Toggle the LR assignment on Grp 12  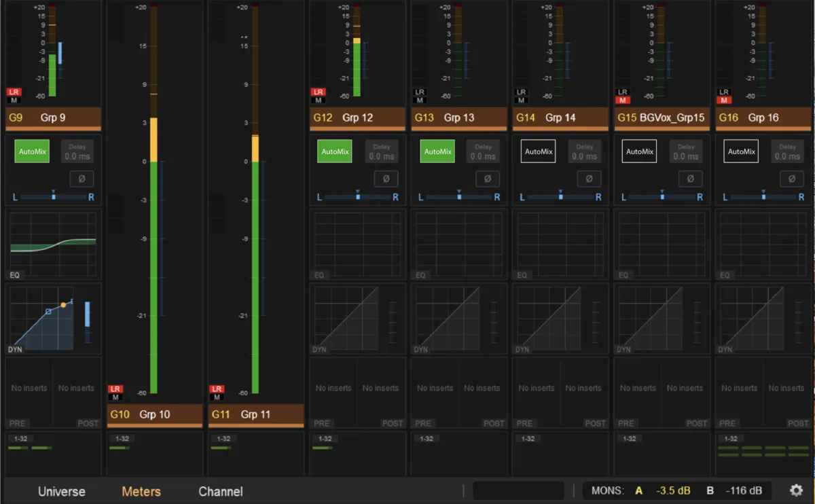(318, 92)
